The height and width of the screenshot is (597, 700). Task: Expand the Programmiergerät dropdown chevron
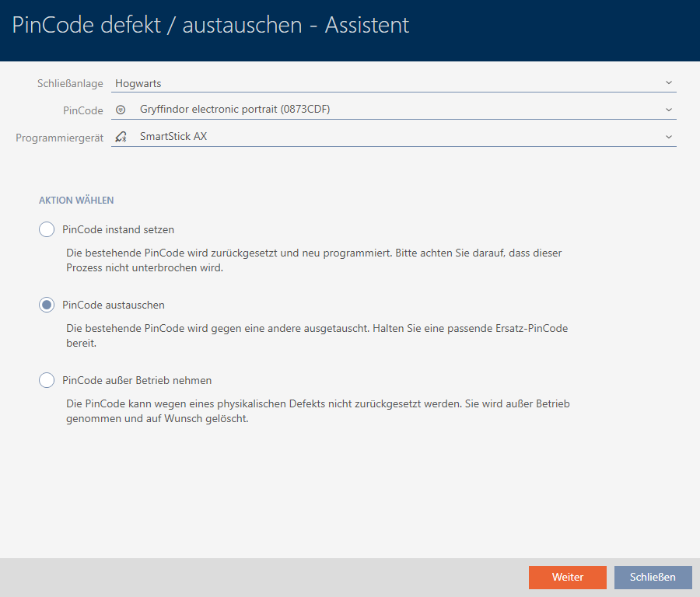(668, 137)
